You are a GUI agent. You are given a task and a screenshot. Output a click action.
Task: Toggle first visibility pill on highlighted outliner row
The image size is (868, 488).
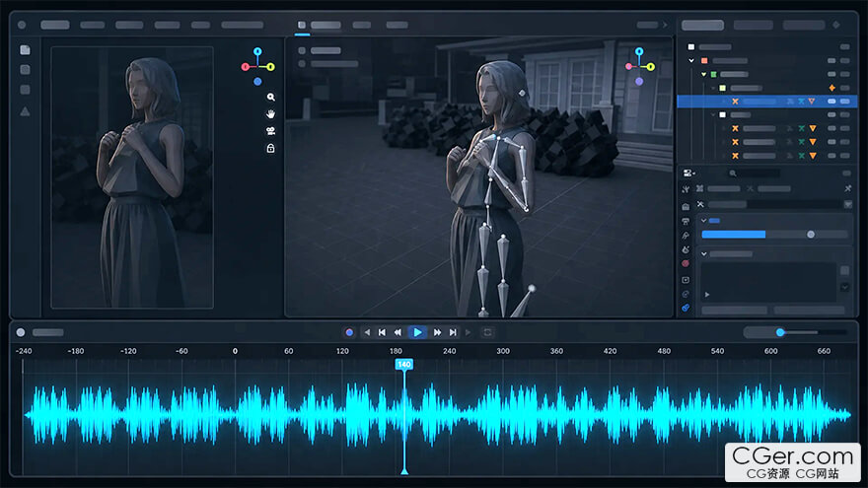coord(832,102)
